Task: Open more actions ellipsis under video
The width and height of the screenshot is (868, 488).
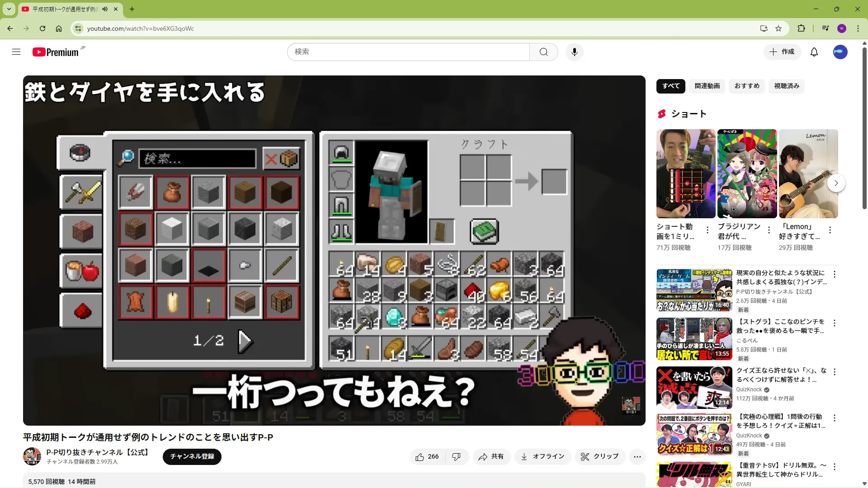Action: click(x=637, y=457)
